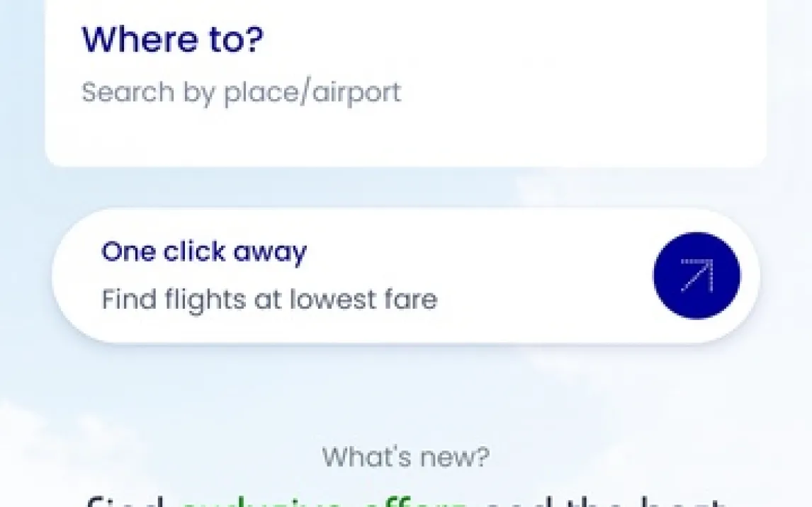Click the "What's new?" label
Viewport: 812px width, 507px height.
pyautogui.click(x=405, y=457)
